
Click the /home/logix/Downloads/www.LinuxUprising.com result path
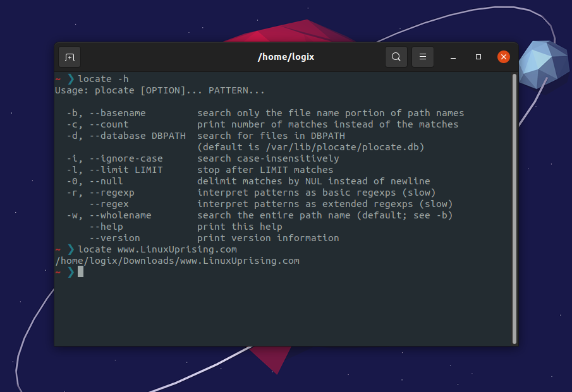pyautogui.click(x=178, y=261)
